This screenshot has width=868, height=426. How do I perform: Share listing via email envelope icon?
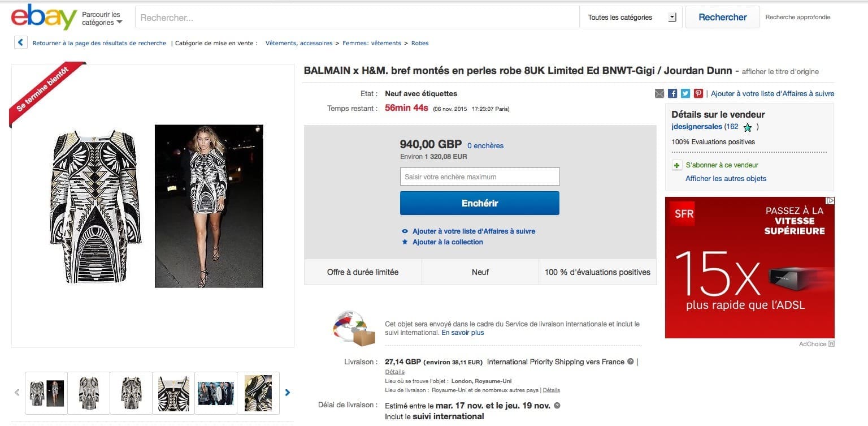click(659, 94)
